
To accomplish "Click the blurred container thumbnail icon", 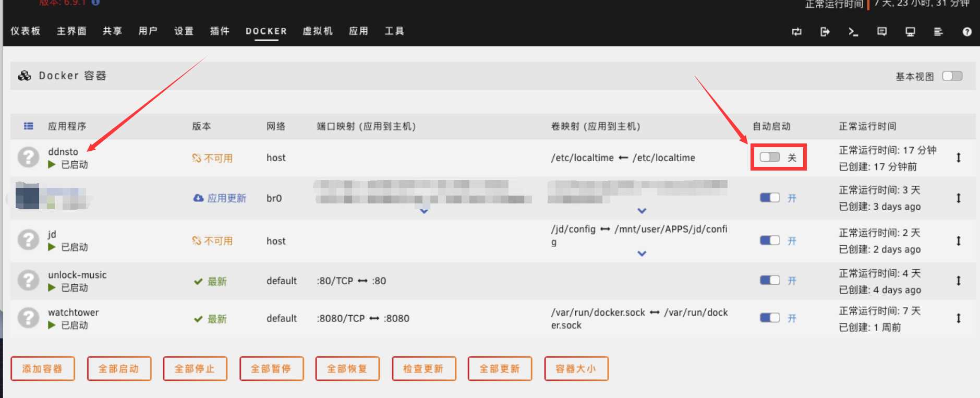I will [27, 196].
